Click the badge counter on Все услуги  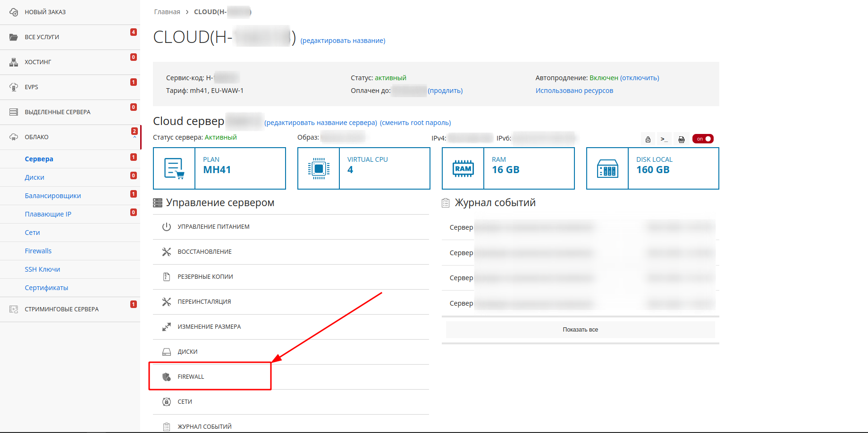[134, 32]
